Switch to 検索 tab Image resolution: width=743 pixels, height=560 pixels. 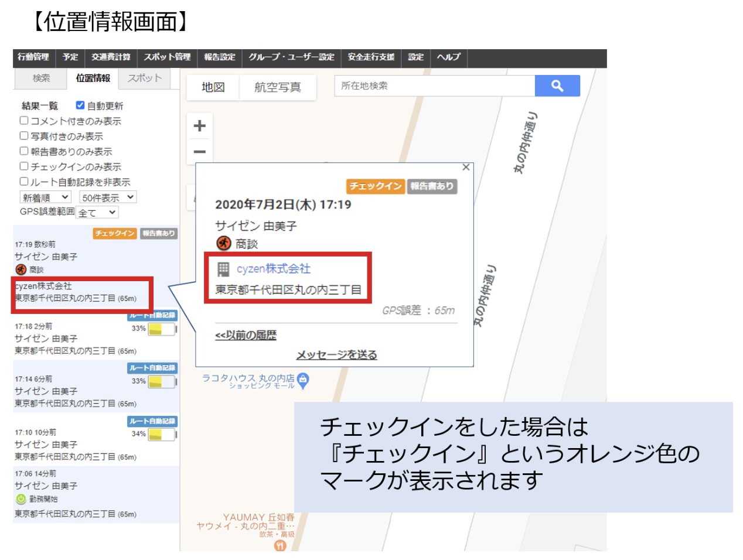(41, 78)
